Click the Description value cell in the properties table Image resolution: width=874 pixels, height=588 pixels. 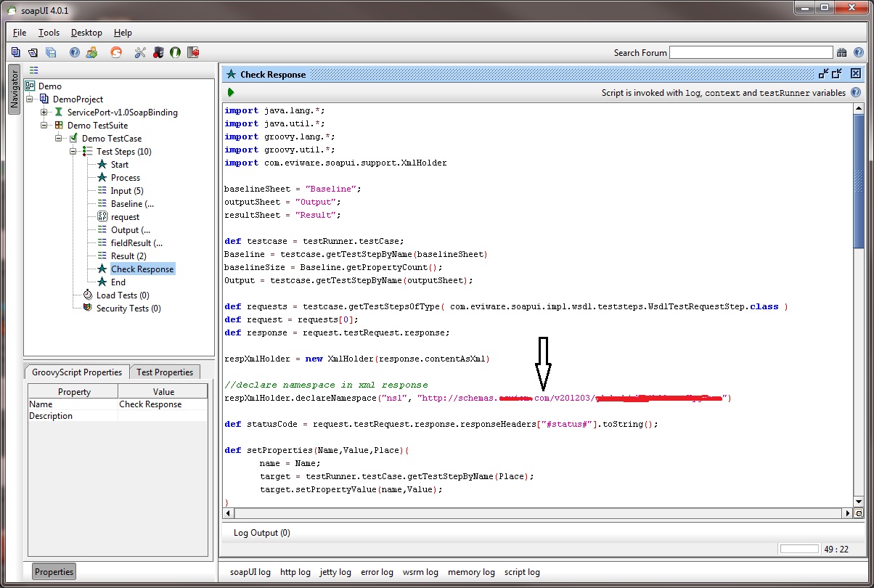(x=164, y=416)
